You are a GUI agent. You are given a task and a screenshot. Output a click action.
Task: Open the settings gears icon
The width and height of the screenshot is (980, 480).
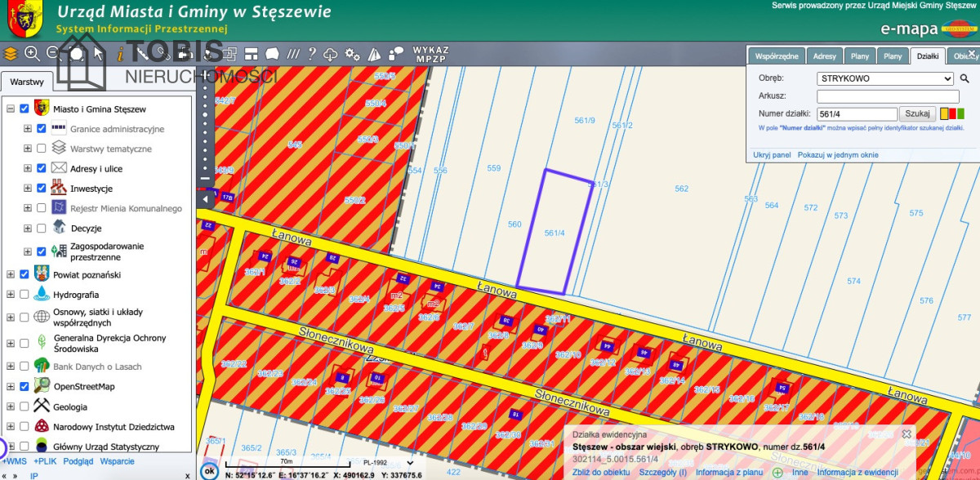coord(353,54)
